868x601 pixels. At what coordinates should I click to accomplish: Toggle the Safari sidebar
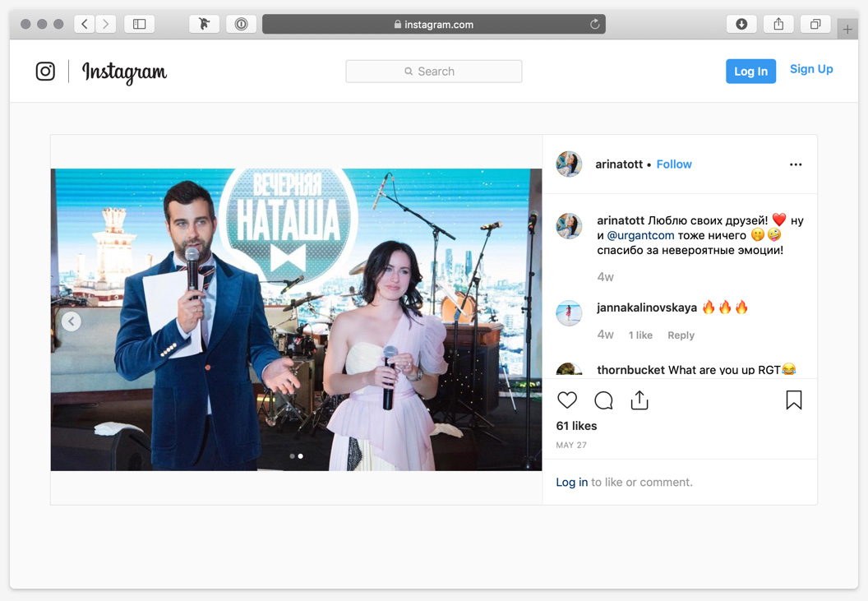(140, 25)
